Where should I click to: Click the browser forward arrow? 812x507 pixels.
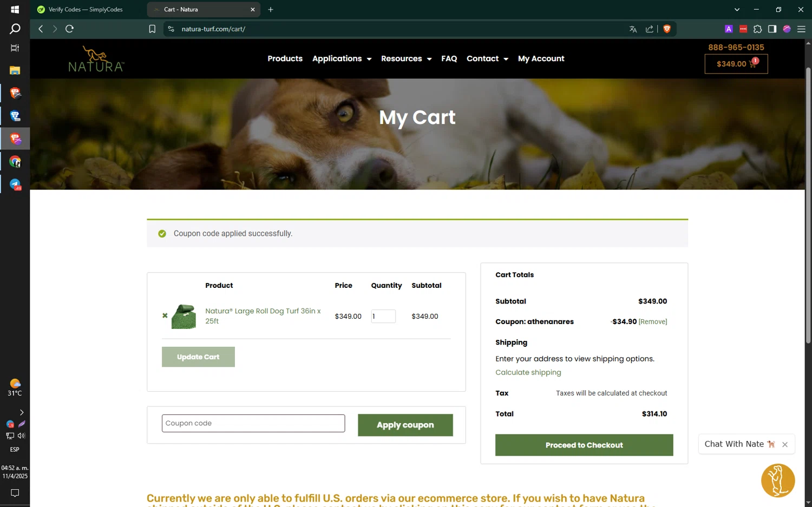[55, 29]
